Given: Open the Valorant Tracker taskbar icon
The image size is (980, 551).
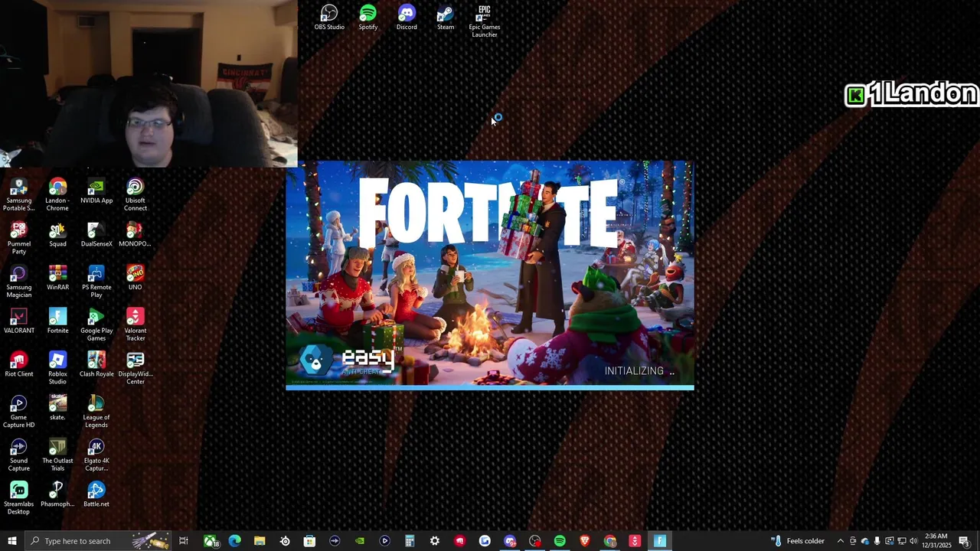Looking at the screenshot, I should (x=635, y=541).
